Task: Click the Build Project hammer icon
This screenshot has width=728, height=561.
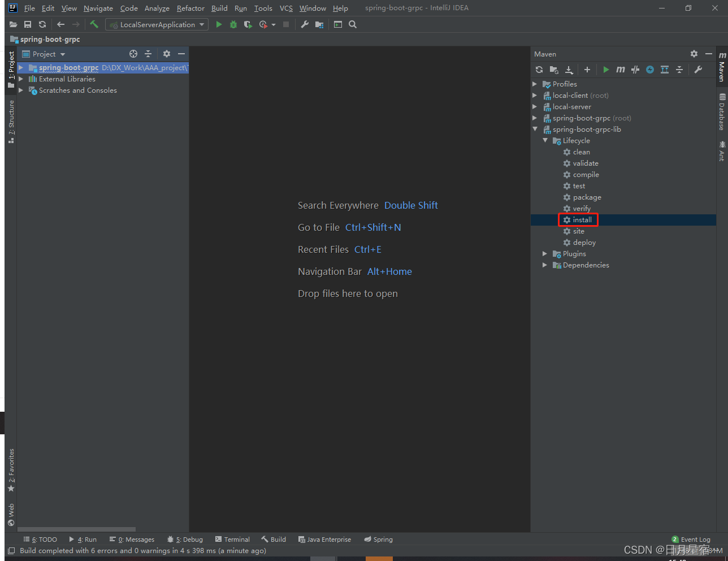Action: pyautogui.click(x=94, y=24)
